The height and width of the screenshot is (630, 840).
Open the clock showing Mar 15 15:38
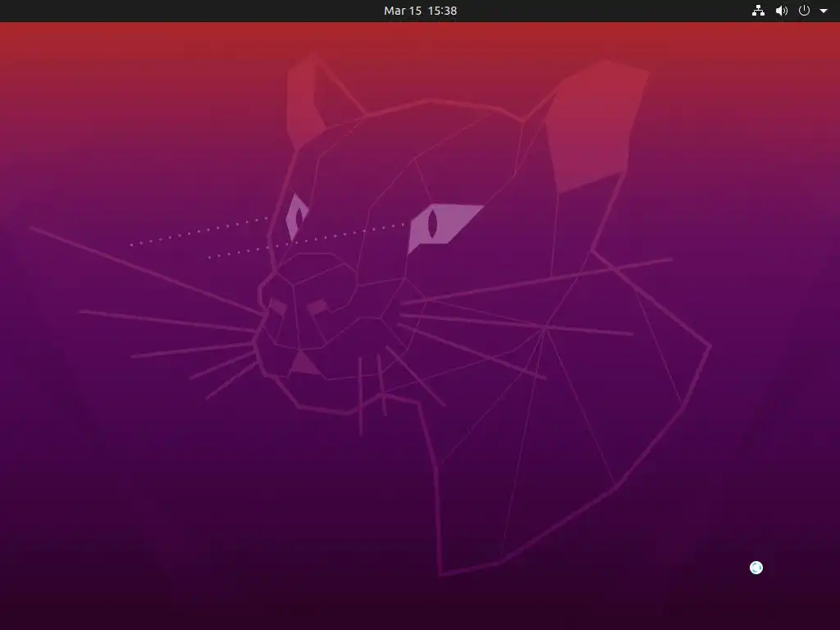(420, 11)
